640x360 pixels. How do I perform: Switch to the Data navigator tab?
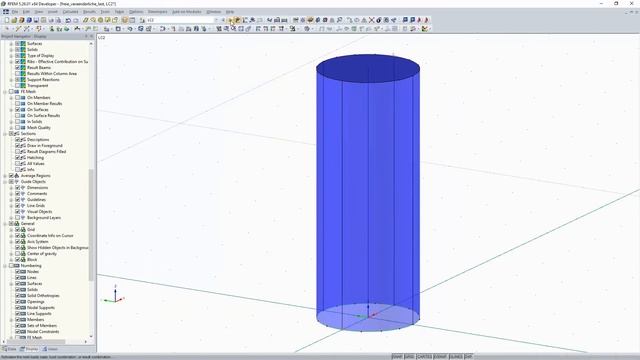pos(9,349)
